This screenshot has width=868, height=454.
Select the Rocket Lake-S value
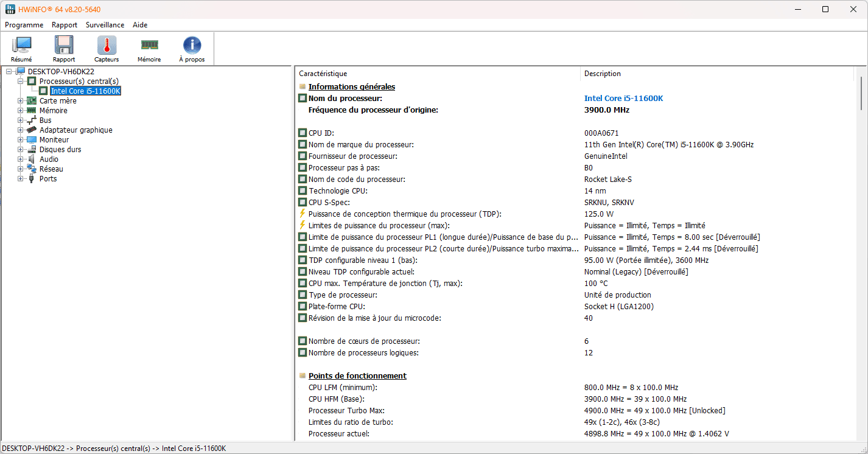607,179
